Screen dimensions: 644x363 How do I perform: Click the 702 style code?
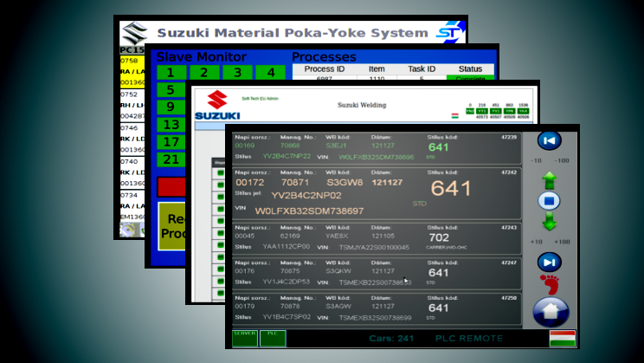point(439,237)
